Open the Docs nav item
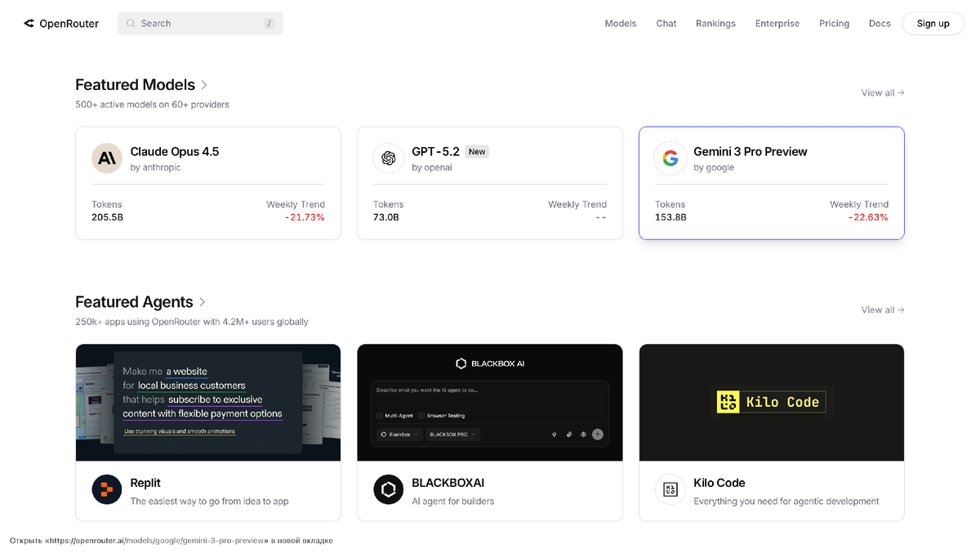 pyautogui.click(x=880, y=24)
